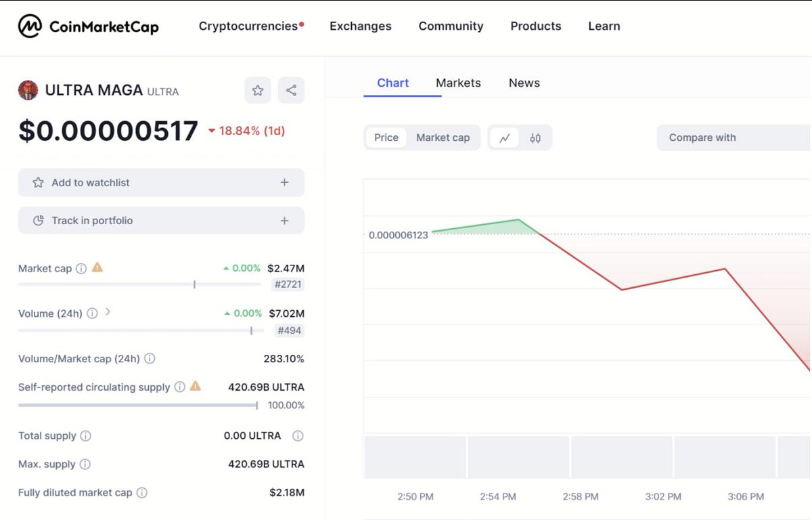Click the 2:50 PM time axis label
Screen dimensions: 812x520
pyautogui.click(x=415, y=496)
